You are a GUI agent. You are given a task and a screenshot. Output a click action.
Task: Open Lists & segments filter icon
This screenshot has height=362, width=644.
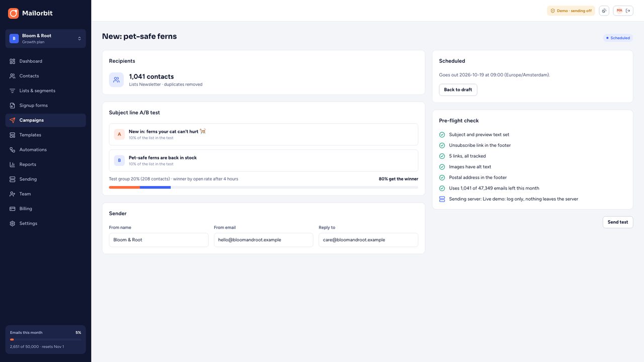(x=13, y=90)
